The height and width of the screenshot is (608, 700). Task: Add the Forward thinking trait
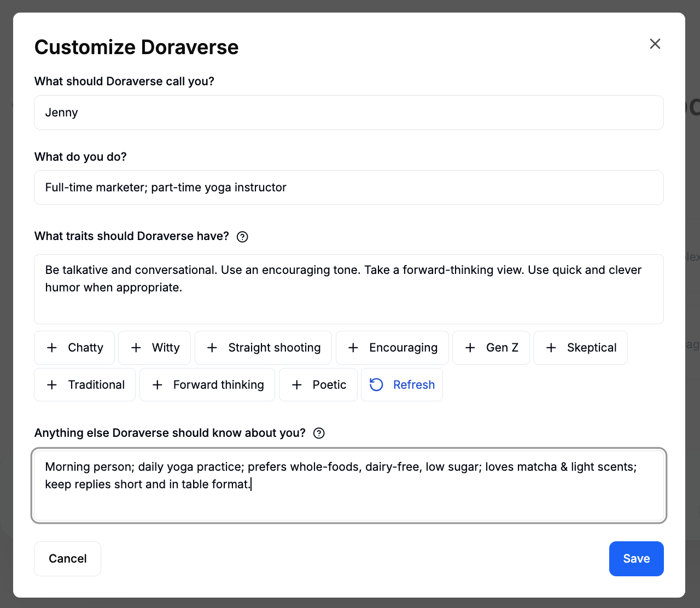[x=207, y=385]
